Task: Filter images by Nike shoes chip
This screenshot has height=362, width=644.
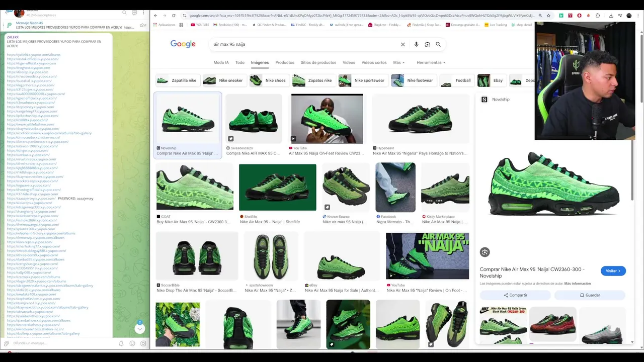Action: 269,80
